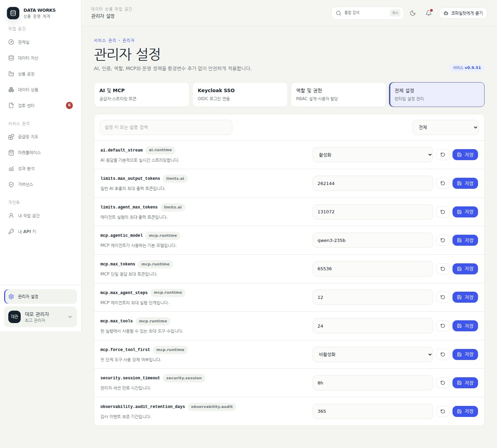The image size is (497, 448).
Task: Save limits.max_output_tokens setting
Action: click(465, 183)
